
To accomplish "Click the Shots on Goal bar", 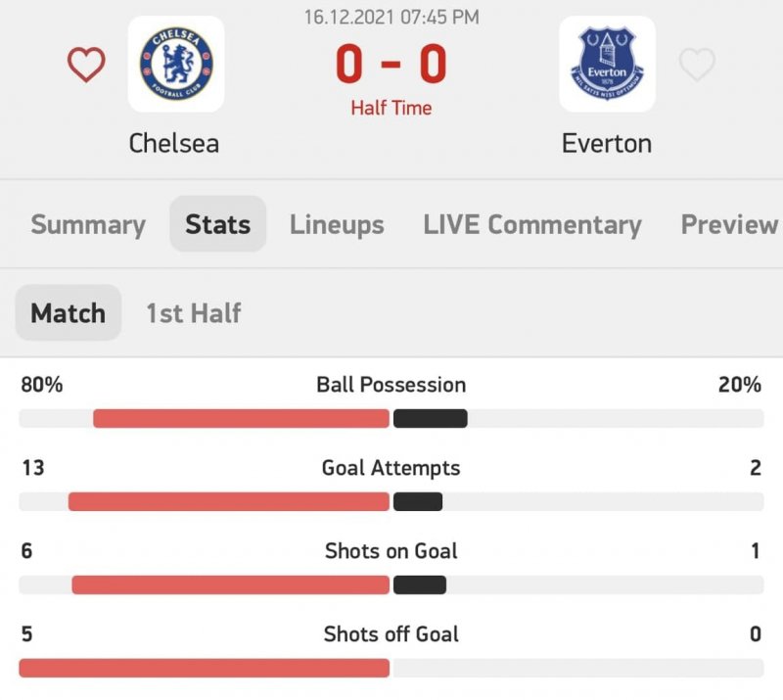I will [391, 585].
